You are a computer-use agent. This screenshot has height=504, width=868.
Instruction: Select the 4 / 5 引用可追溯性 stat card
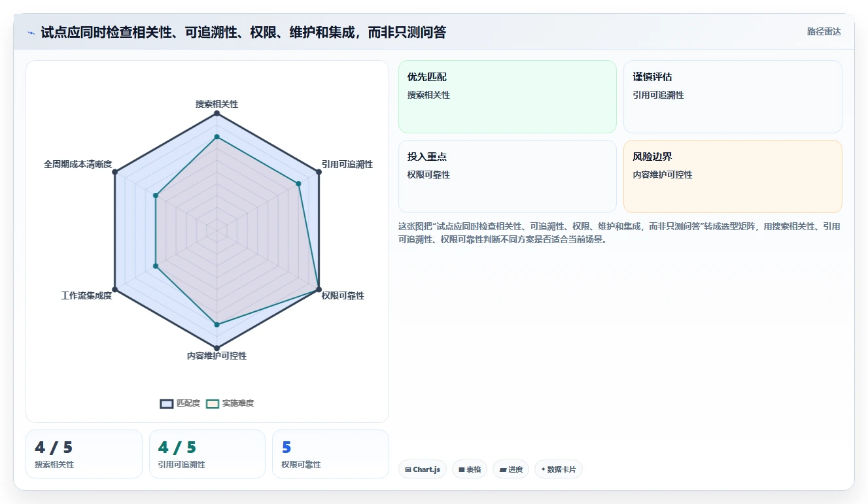tap(207, 454)
